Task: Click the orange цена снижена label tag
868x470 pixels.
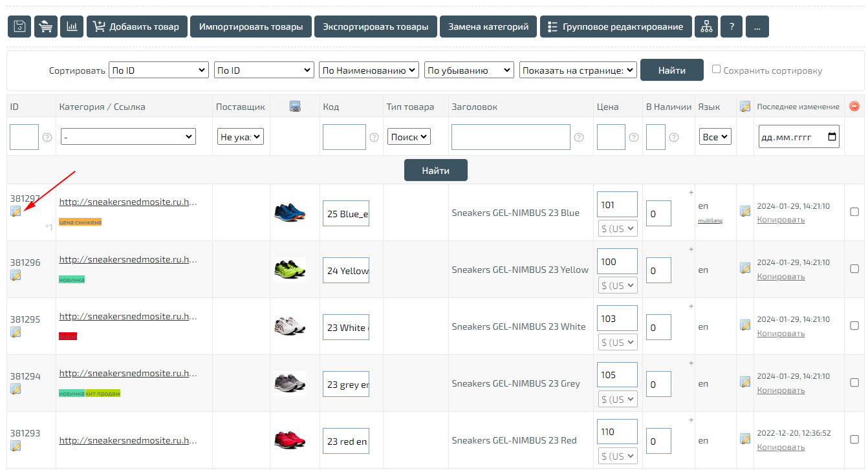Action: tap(80, 222)
